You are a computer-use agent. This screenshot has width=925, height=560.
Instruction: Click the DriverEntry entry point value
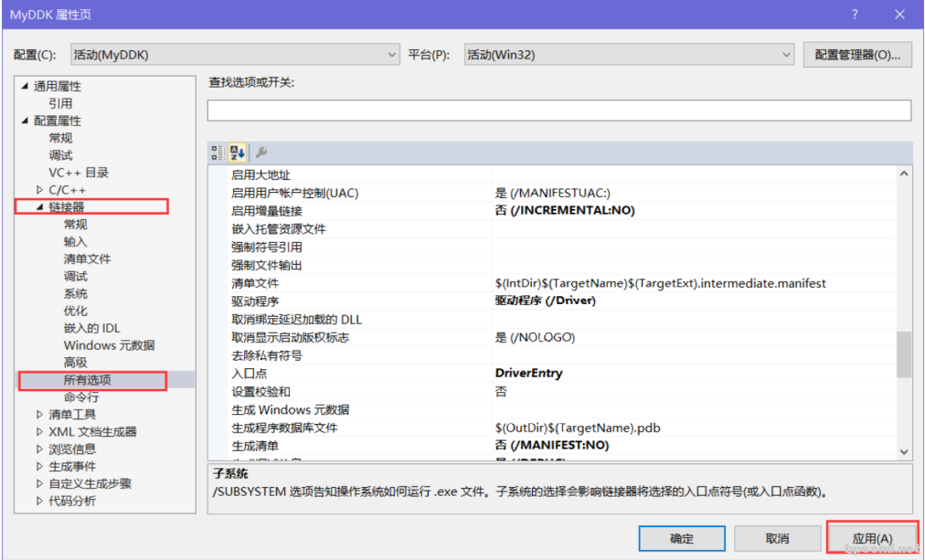528,373
